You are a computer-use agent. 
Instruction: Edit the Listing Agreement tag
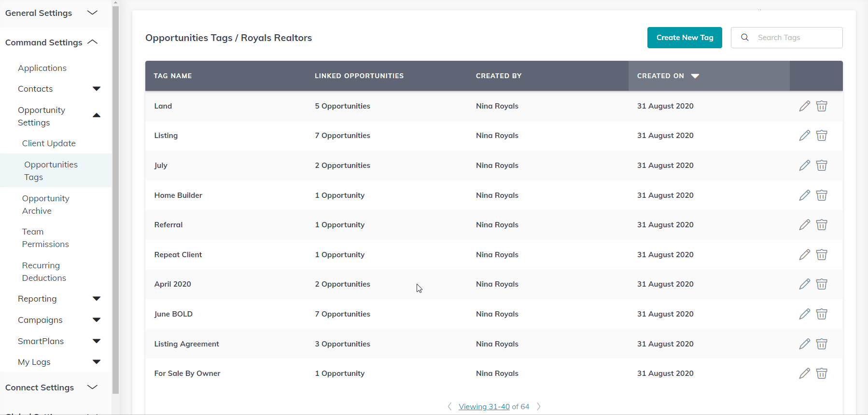(804, 344)
